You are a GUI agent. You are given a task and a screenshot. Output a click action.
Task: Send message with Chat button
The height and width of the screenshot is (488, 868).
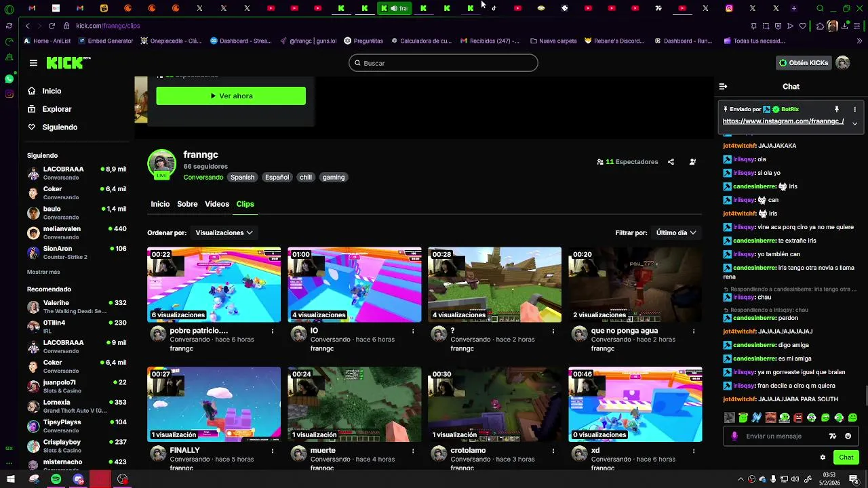click(x=846, y=457)
